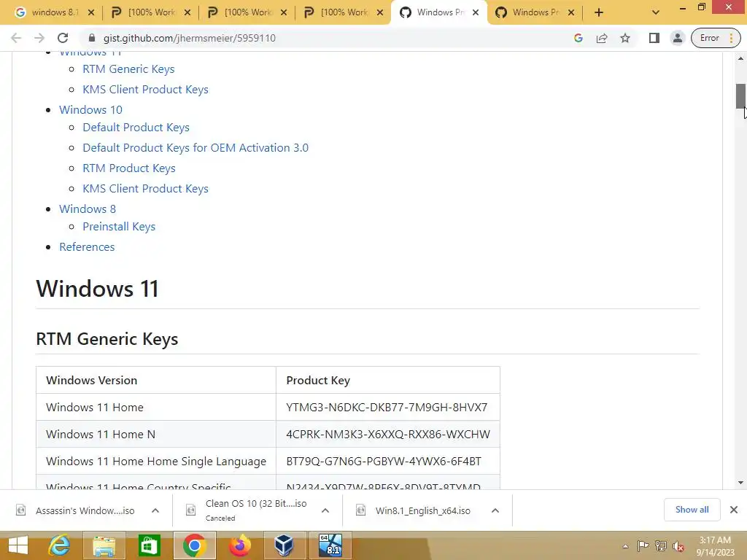View site info via lock icon
The width and height of the screenshot is (747, 560).
(x=93, y=38)
